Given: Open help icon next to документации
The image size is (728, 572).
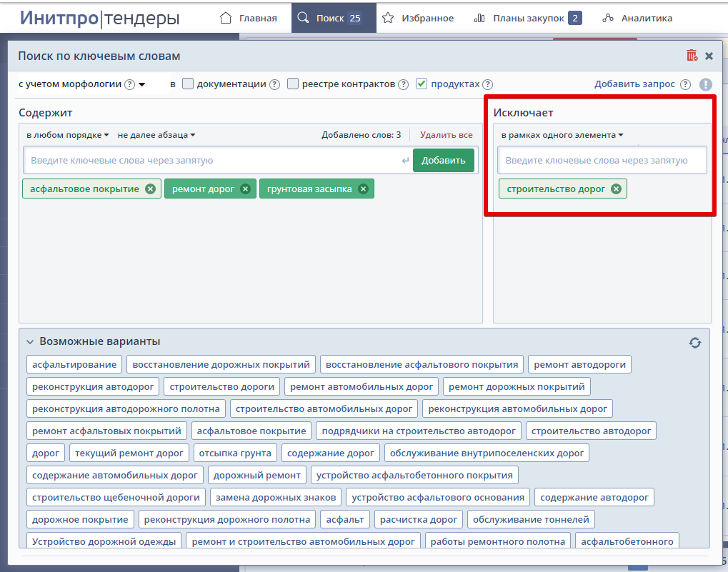Looking at the screenshot, I should tap(275, 84).
